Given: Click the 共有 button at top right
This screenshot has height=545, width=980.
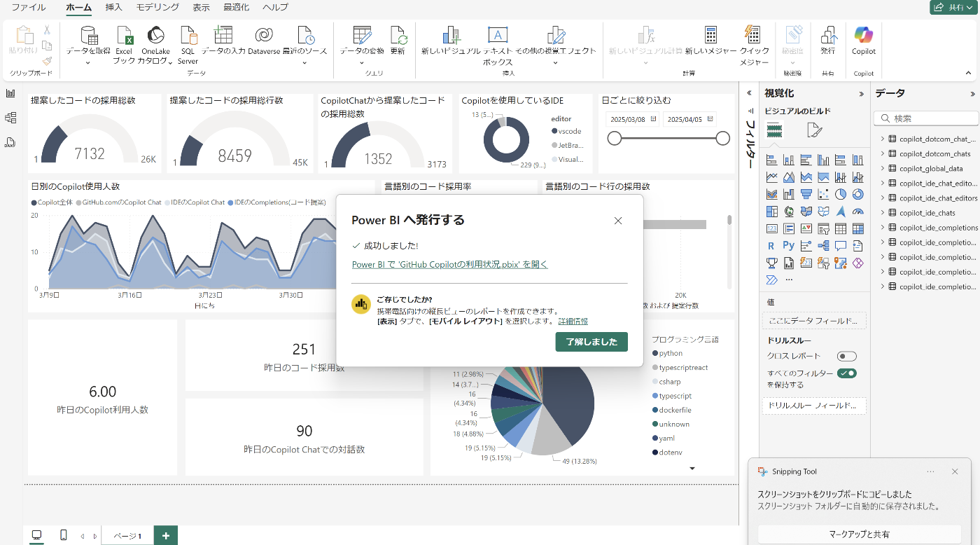Looking at the screenshot, I should click(x=953, y=7).
